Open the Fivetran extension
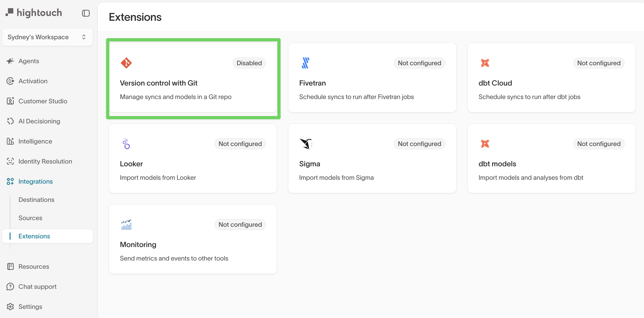 (372, 78)
